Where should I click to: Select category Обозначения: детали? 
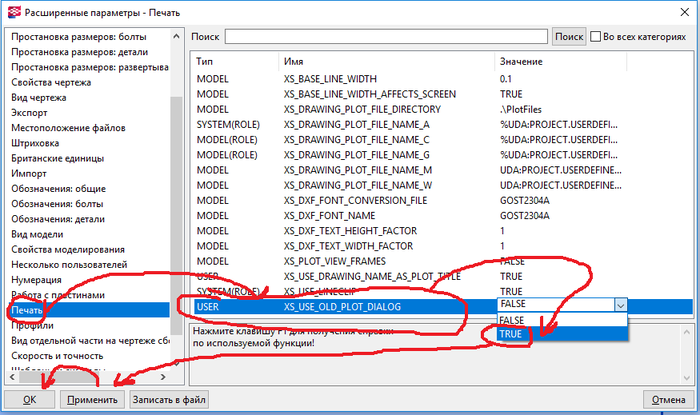tap(58, 219)
